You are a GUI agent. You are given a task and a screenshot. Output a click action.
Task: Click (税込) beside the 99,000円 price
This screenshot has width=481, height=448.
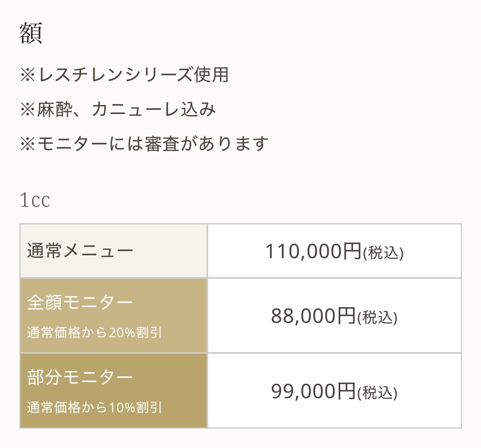377,393
